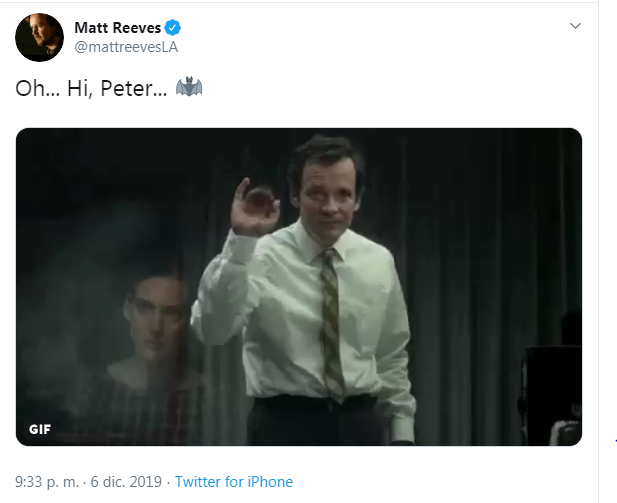This screenshot has width=617, height=503.
Task: Click the separator dot before Twitter for iPhone
Action: tap(167, 482)
